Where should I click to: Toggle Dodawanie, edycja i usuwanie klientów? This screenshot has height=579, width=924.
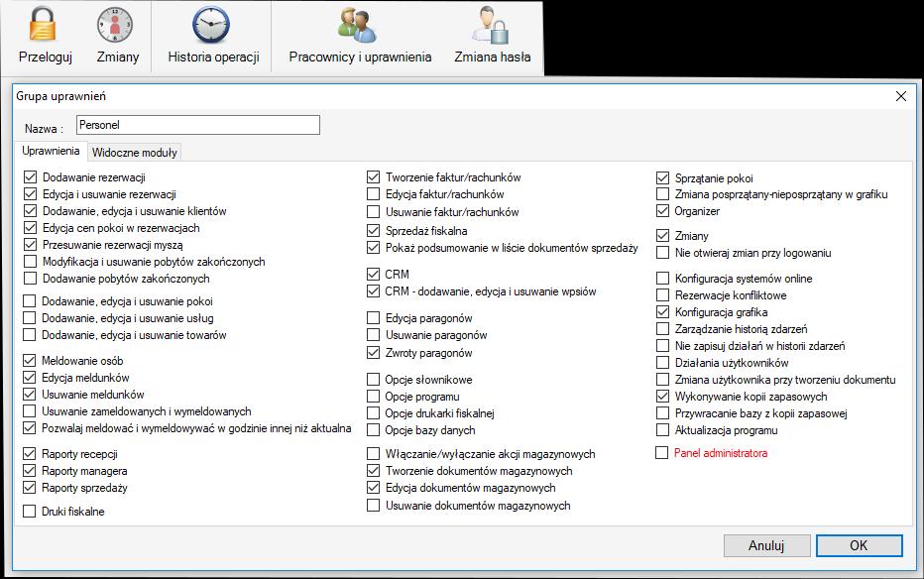point(30,211)
